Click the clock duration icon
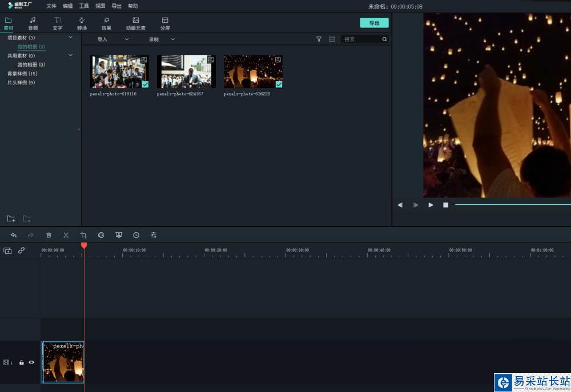 tap(136, 235)
